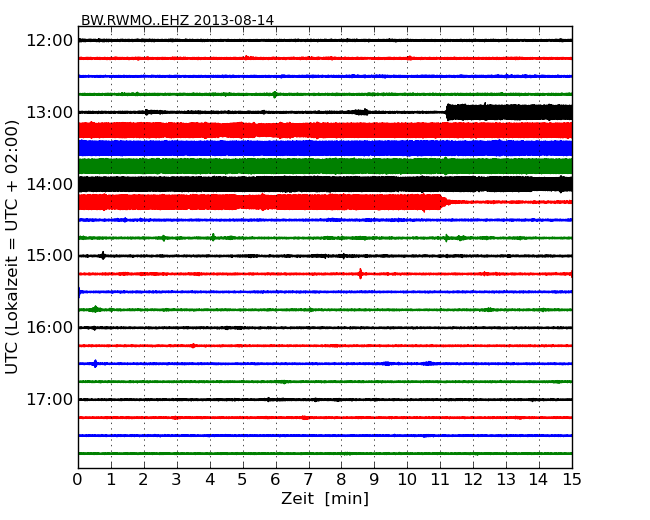
Task: Click the x-axis label Zeit [min]
Action: tap(325, 499)
